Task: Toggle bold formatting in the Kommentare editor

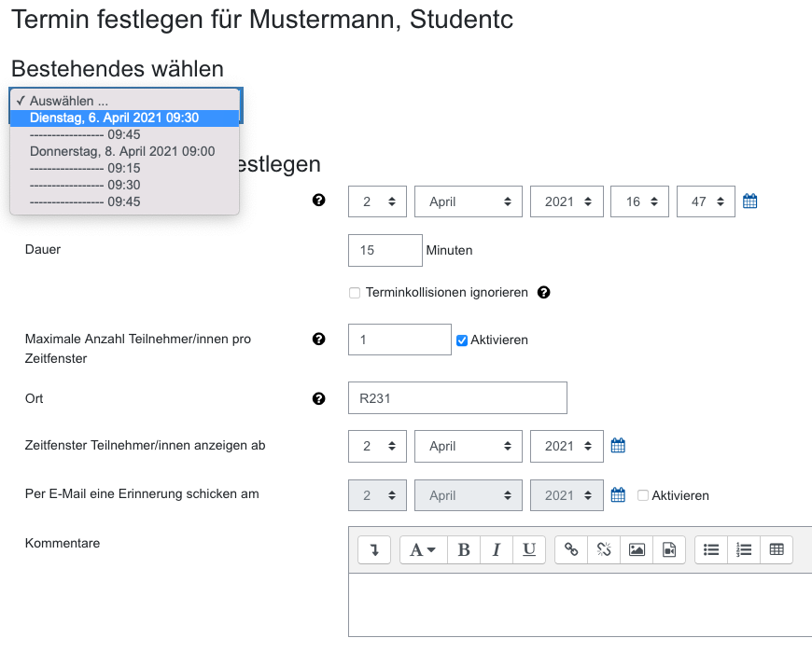Action: 464,549
